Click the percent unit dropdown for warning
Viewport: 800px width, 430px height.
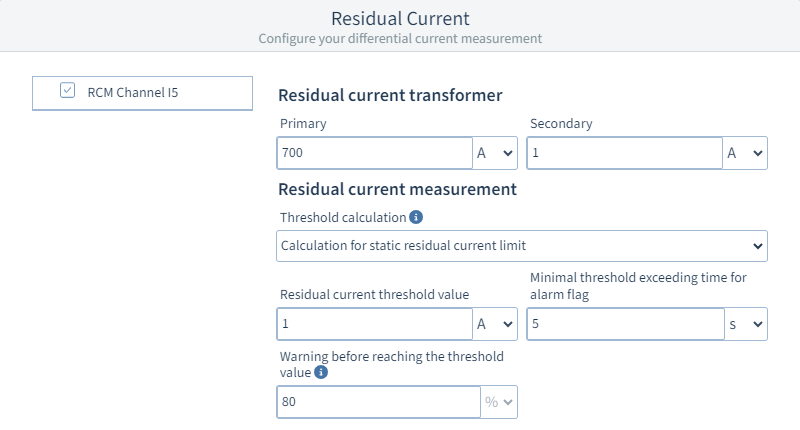498,402
